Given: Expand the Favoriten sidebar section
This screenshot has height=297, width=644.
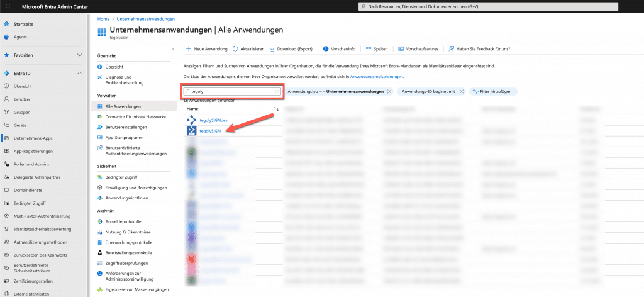Looking at the screenshot, I should [x=79, y=55].
